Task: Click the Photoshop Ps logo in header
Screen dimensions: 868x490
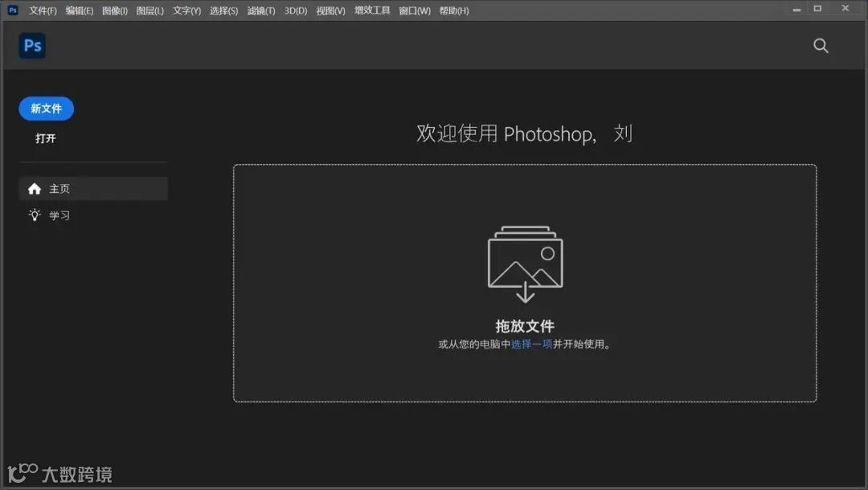Action: 33,45
